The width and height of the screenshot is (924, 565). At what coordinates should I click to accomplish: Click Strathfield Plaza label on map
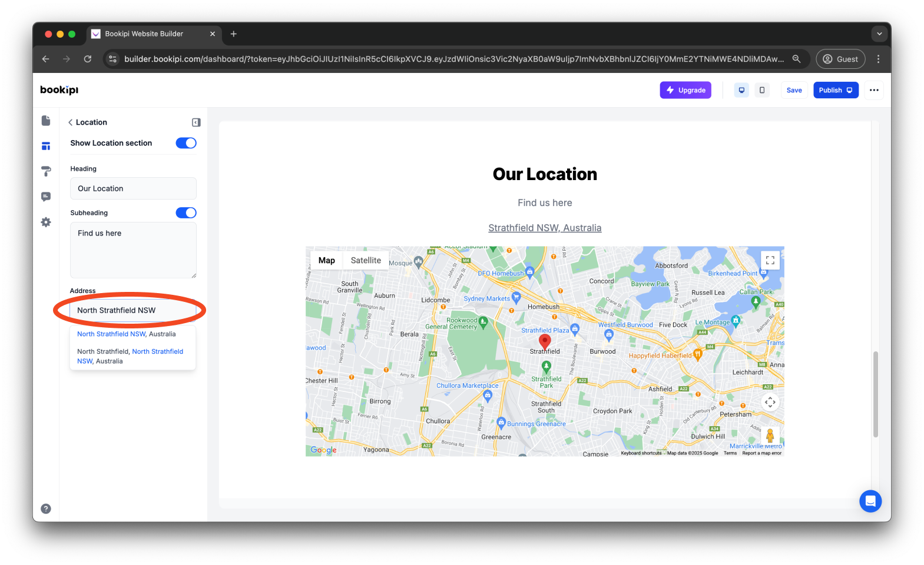tap(545, 330)
